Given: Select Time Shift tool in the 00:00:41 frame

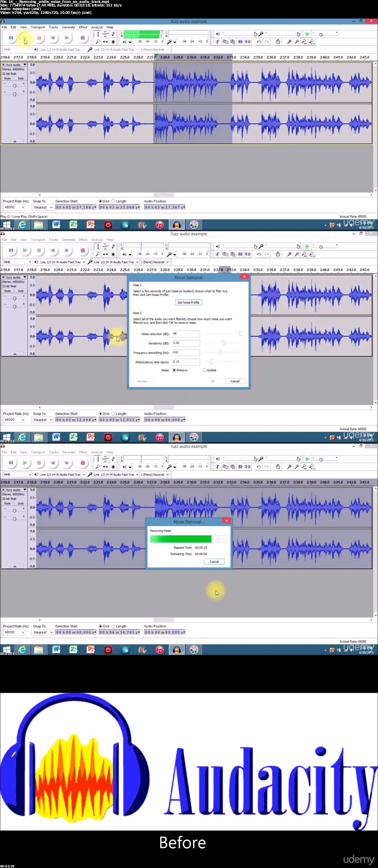Looking at the screenshot, I should pyautogui.click(x=105, y=42).
